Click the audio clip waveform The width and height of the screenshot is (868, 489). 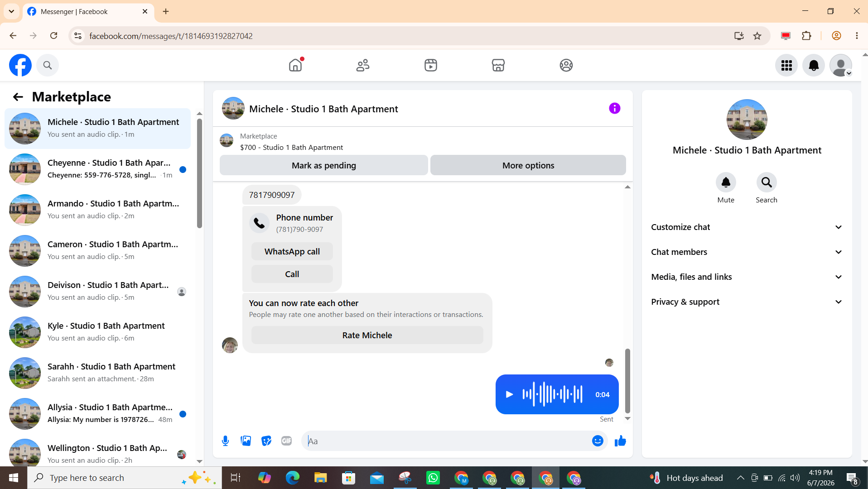point(552,394)
